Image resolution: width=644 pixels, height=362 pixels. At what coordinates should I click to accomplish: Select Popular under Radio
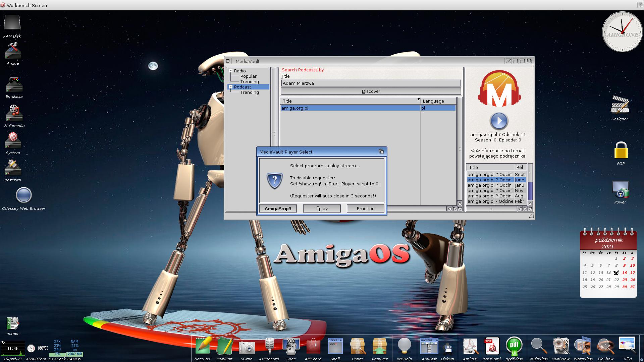[248, 76]
